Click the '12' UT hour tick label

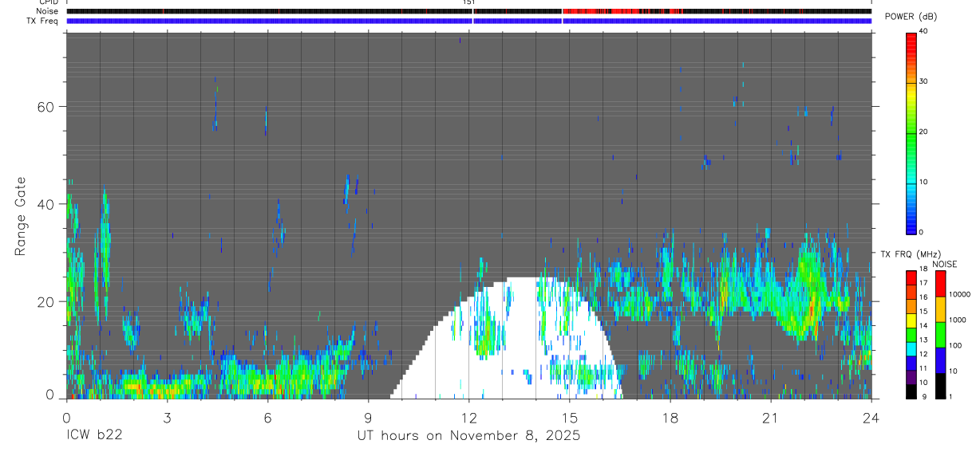click(468, 418)
